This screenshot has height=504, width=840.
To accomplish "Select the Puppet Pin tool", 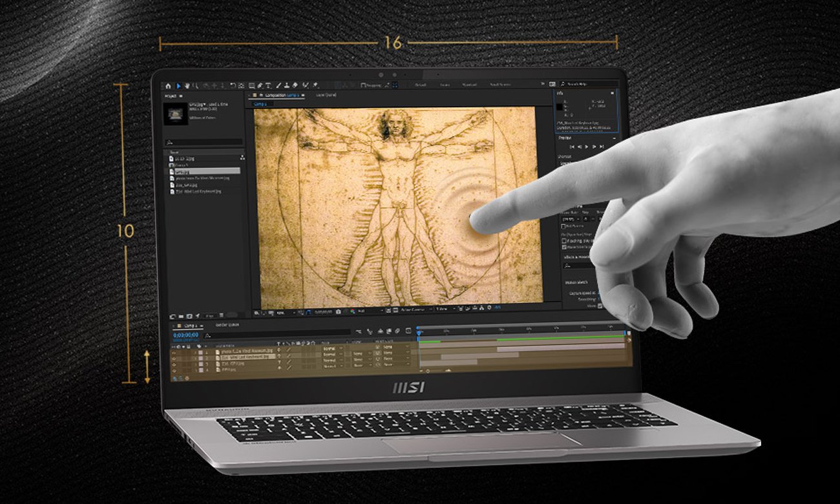I will coord(315,85).
